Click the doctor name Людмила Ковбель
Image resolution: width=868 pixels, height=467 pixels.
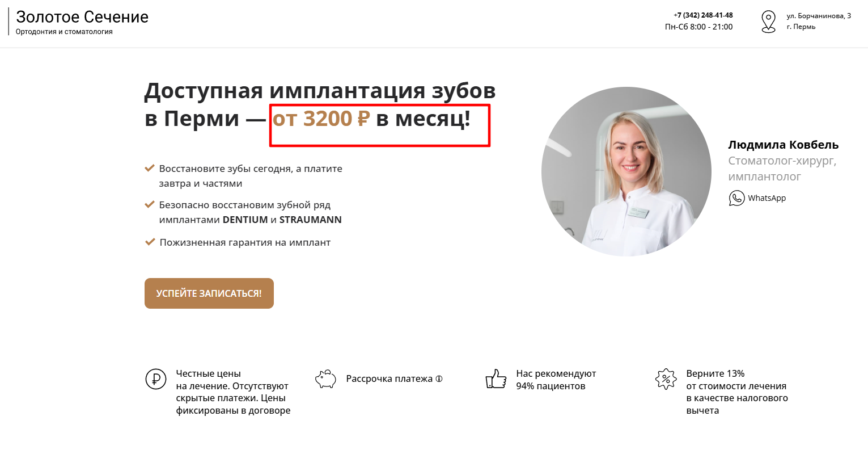(783, 145)
